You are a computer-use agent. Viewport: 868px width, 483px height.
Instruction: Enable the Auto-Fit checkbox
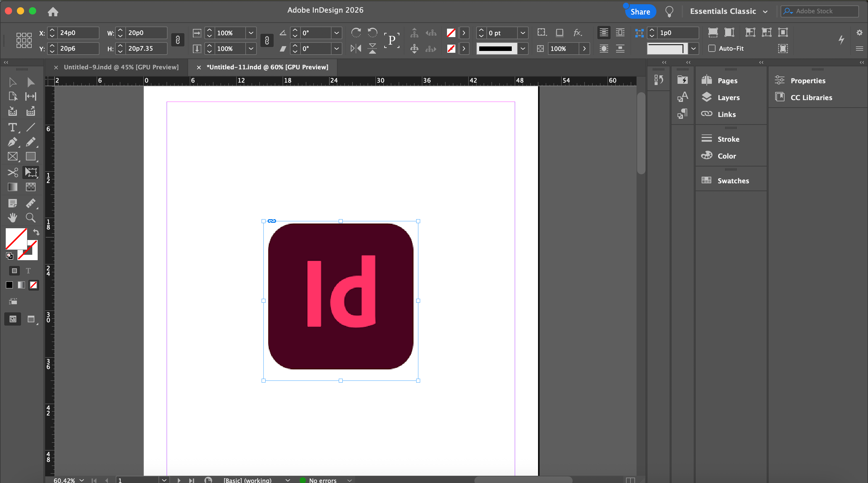712,49
